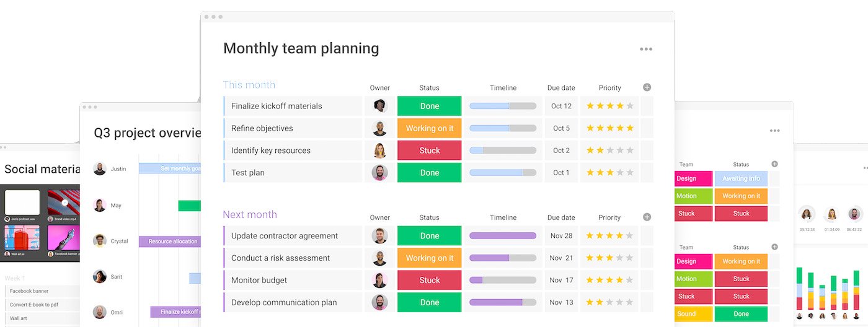Set priority stars for Refine objectives
Screen dimensions: 868x327
coord(610,128)
